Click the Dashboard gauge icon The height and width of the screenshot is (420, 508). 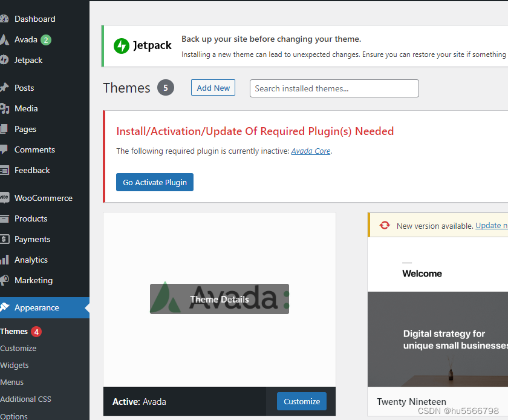(x=4, y=19)
